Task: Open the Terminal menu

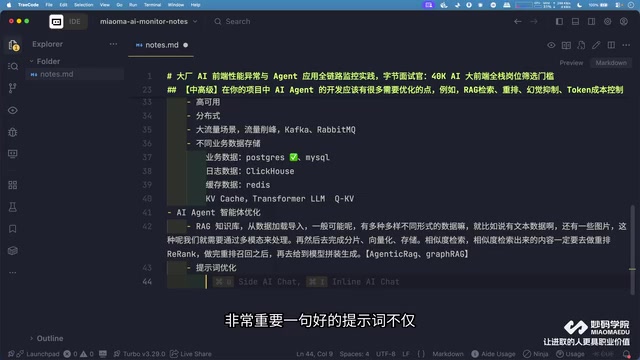Action: pyautogui.click(x=152, y=5)
